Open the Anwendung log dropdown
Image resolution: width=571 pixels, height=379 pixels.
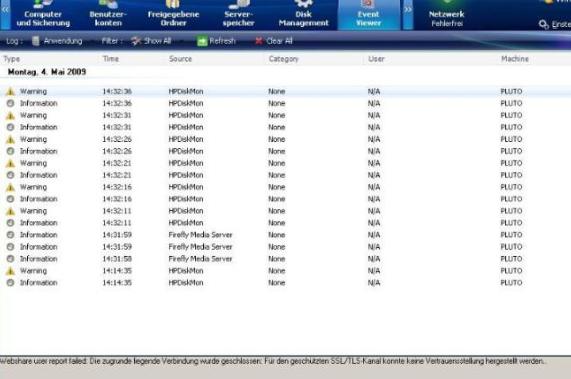click(x=58, y=41)
